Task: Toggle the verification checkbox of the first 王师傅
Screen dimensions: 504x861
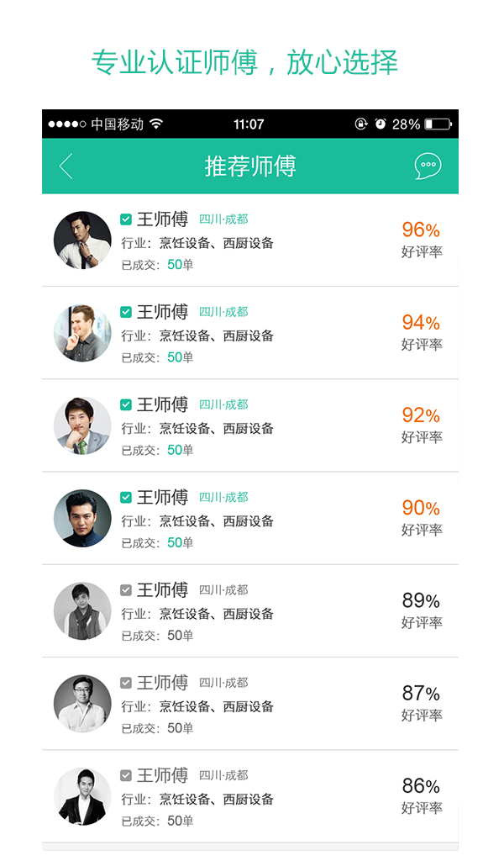Action: click(126, 219)
